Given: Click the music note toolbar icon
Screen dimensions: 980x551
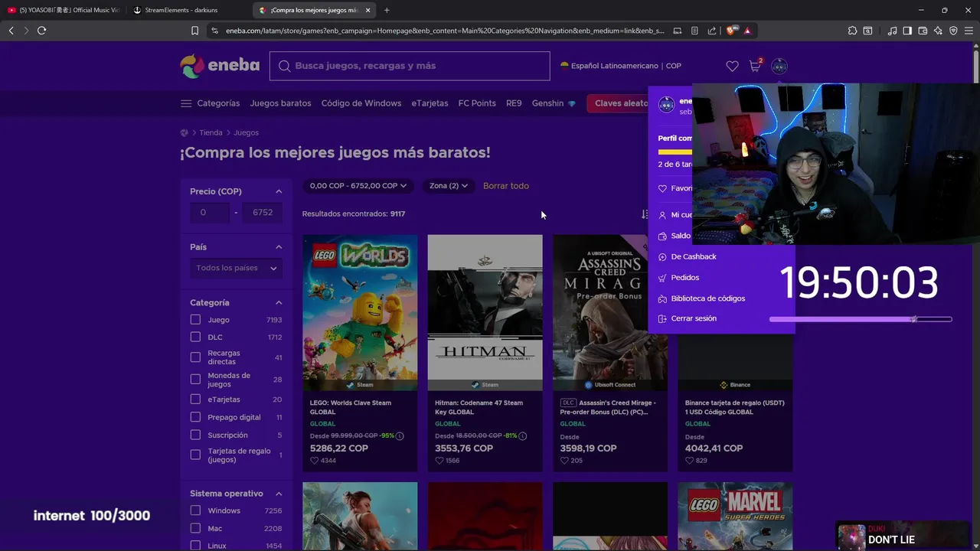Looking at the screenshot, I should click(892, 31).
